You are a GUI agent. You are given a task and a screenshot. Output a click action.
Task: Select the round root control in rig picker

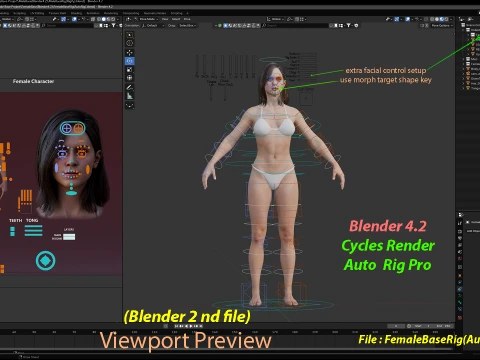click(46, 261)
